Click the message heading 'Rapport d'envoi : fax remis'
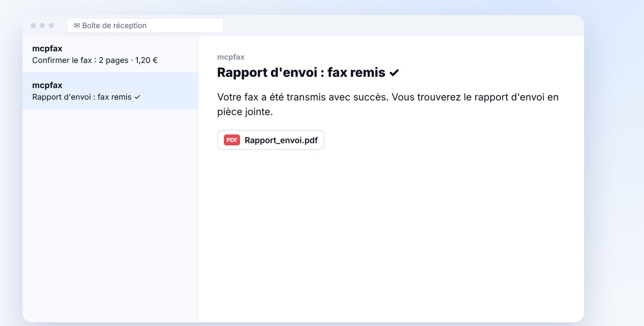The width and height of the screenshot is (644, 326). (x=308, y=72)
